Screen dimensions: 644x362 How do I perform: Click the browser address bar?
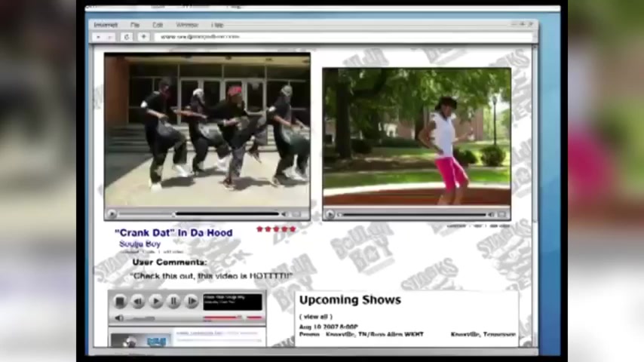[x=344, y=37]
